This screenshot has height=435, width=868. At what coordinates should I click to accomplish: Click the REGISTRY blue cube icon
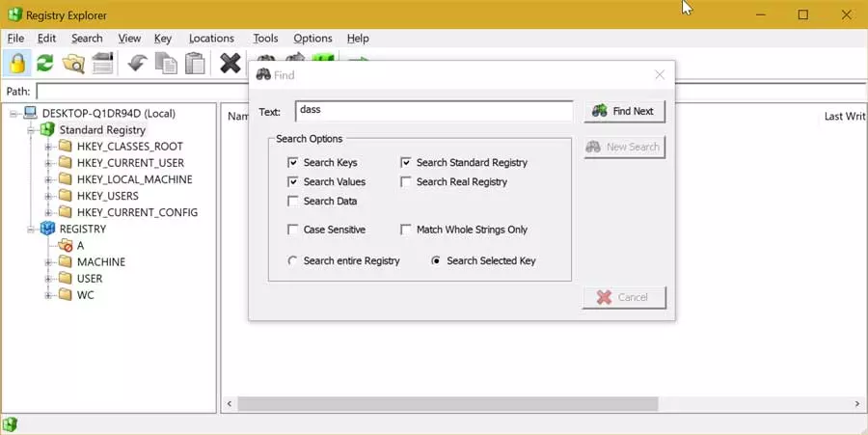(x=47, y=229)
